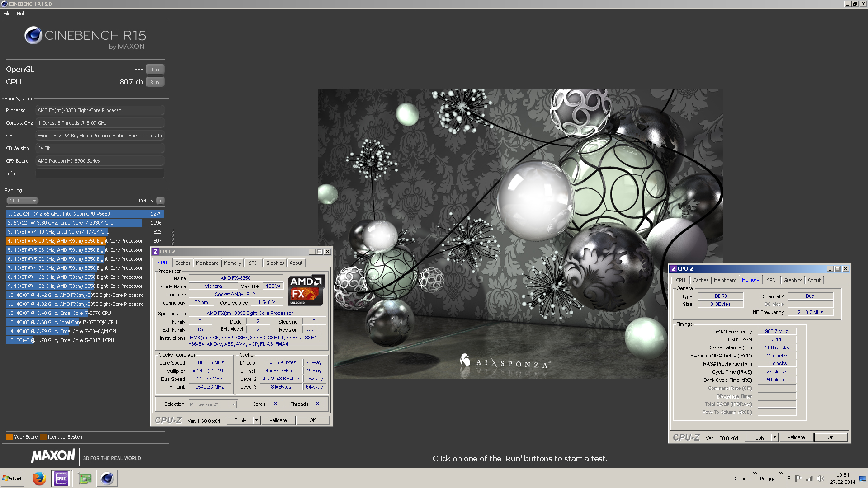868x488 pixels.
Task: Switch to Caches tab in first CPU-Z
Action: point(183,263)
